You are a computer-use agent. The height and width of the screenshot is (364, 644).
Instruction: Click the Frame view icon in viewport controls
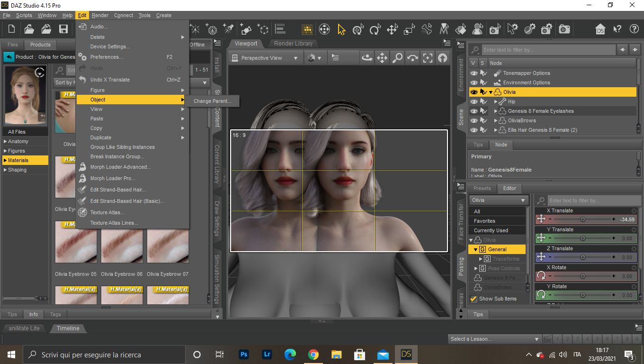[428, 58]
